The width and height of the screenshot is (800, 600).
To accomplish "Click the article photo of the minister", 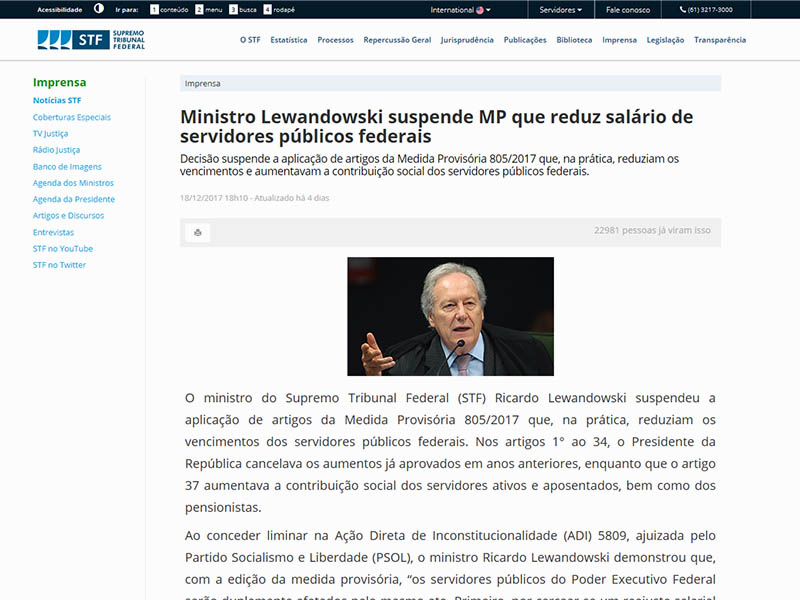I will [451, 316].
